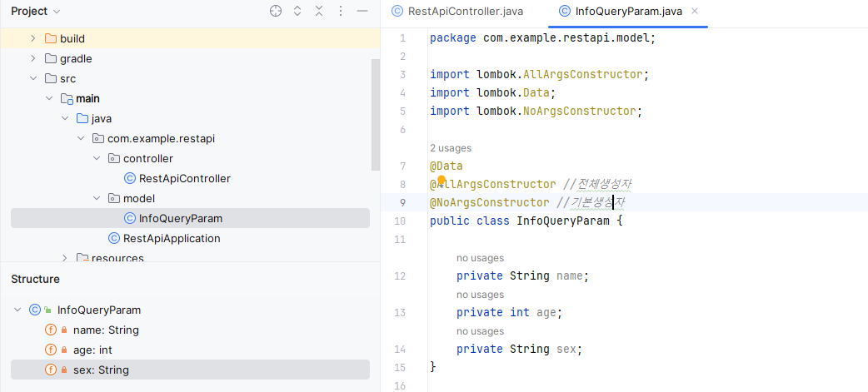Click the model package icon
The width and height of the screenshot is (868, 392).
pos(114,198)
